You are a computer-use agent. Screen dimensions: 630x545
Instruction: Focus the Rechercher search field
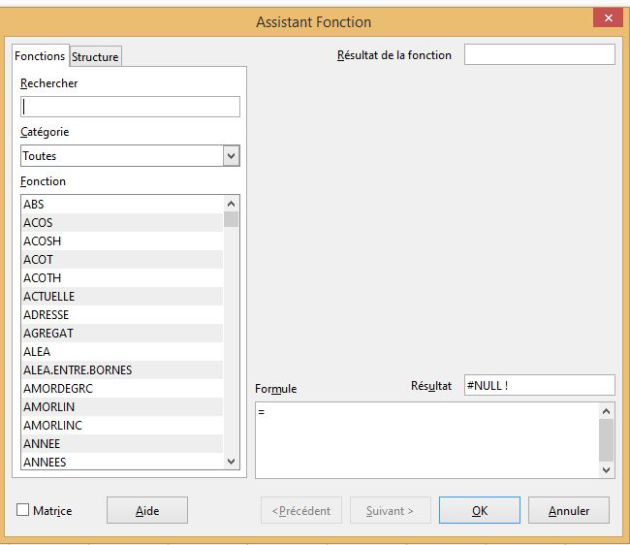point(130,107)
